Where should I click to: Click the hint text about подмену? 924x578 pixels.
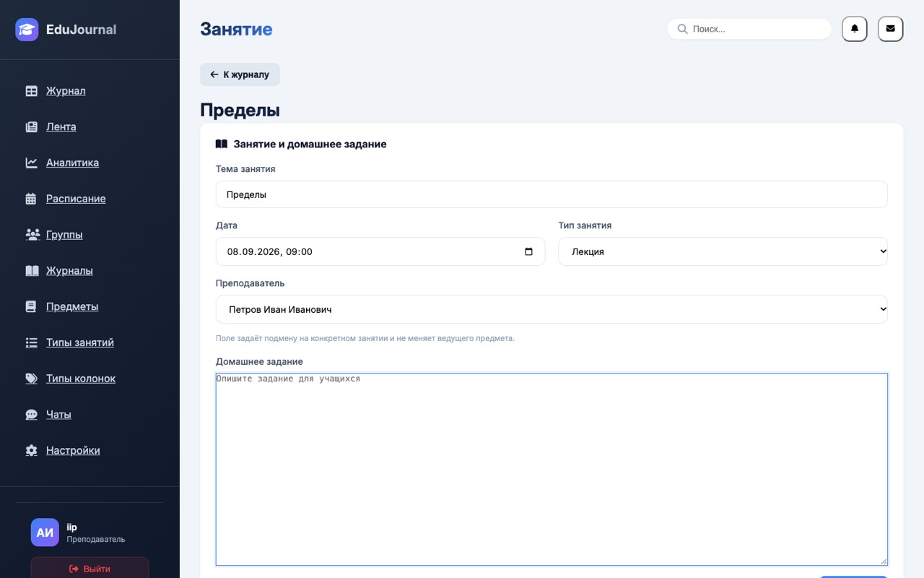[365, 338]
